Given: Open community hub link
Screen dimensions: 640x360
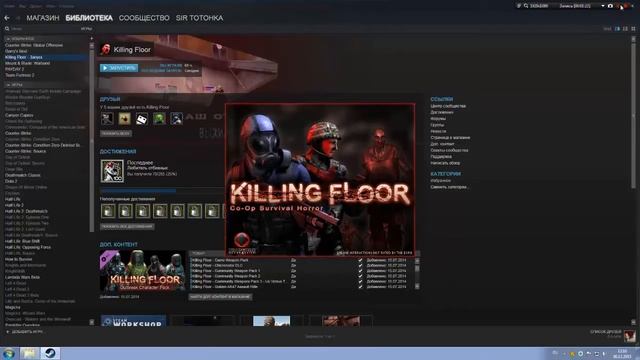Looking at the screenshot, I should click(448, 106).
